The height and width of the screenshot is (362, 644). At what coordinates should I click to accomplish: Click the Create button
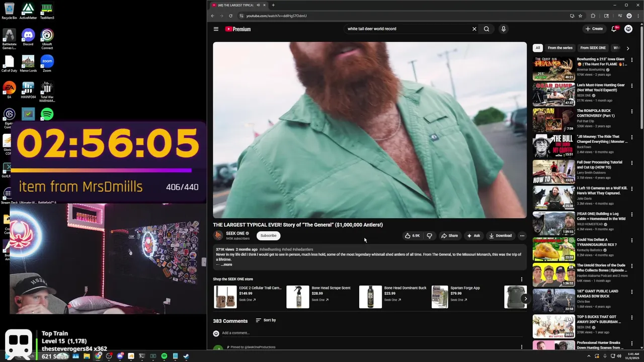(x=594, y=29)
